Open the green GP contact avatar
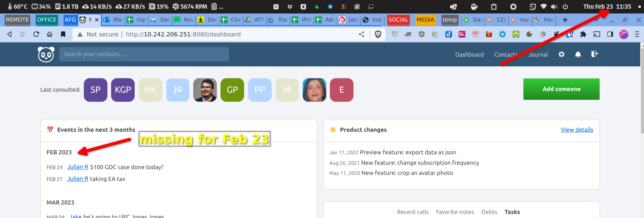644x218 pixels. [x=232, y=90]
